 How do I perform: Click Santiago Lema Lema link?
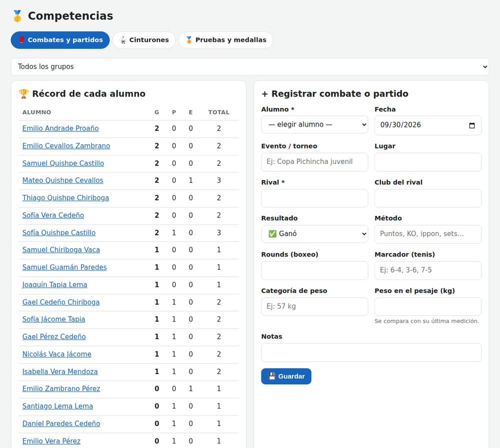tap(57, 406)
